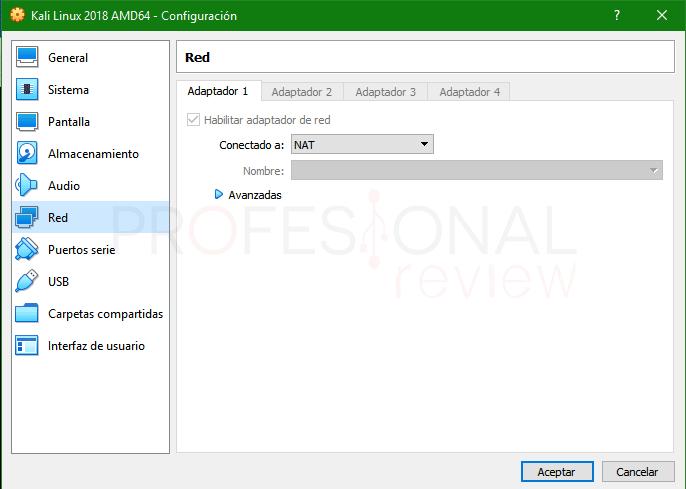
Task: Open the Sistema settings label
Action: (68, 90)
